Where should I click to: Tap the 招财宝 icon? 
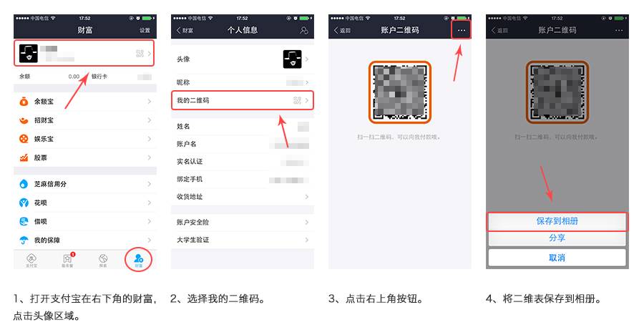coord(24,120)
